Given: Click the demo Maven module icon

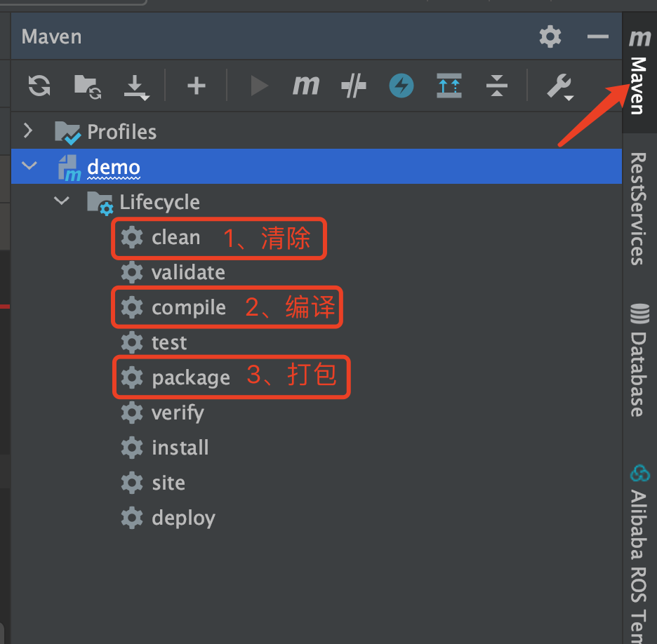Looking at the screenshot, I should click(x=69, y=168).
